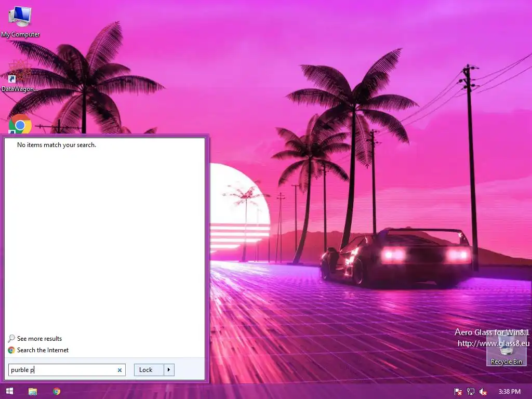Open the My Computer desktop icon
Viewport: 532px width, 399px height.
(x=20, y=20)
